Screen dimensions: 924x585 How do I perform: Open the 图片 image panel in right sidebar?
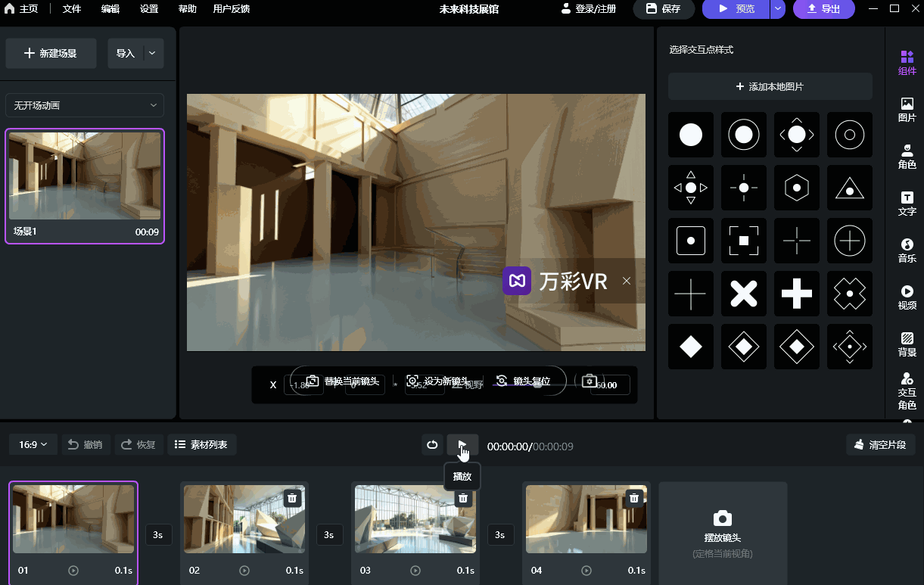point(906,110)
